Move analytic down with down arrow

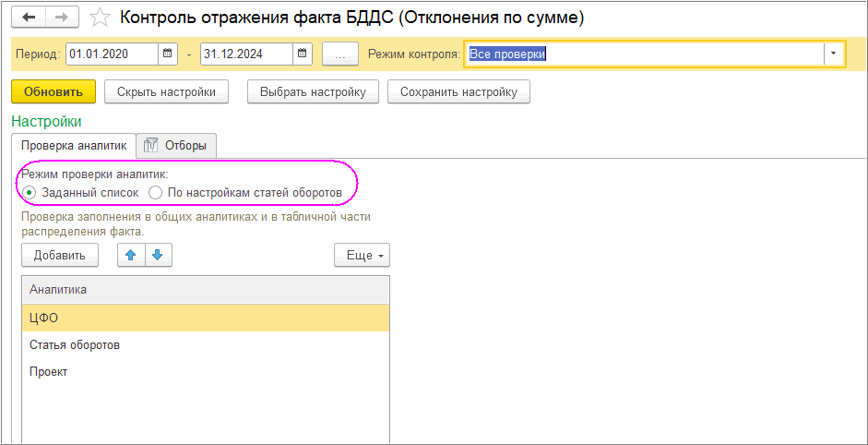158,256
